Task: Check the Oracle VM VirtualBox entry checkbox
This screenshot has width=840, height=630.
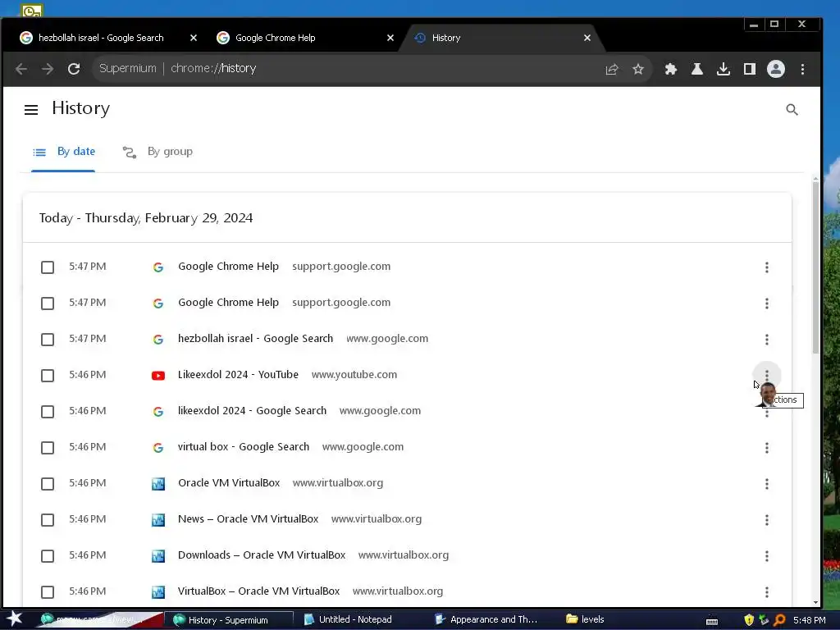Action: click(48, 484)
